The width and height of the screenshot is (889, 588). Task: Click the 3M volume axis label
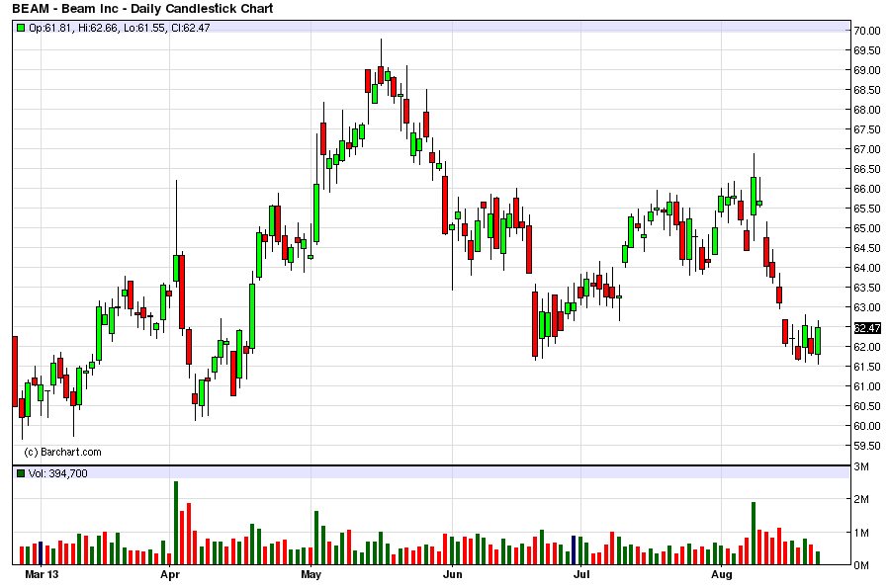[861, 466]
